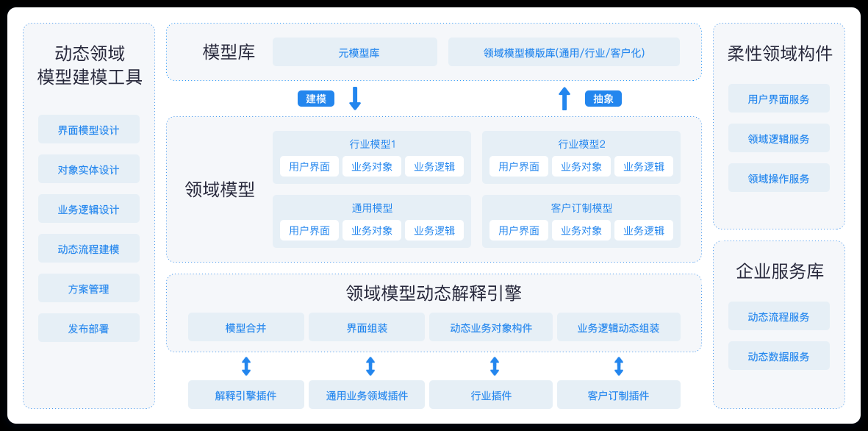This screenshot has height=431, width=868.
Task: Select the 动态业务对象构件 block
Action: 491,327
